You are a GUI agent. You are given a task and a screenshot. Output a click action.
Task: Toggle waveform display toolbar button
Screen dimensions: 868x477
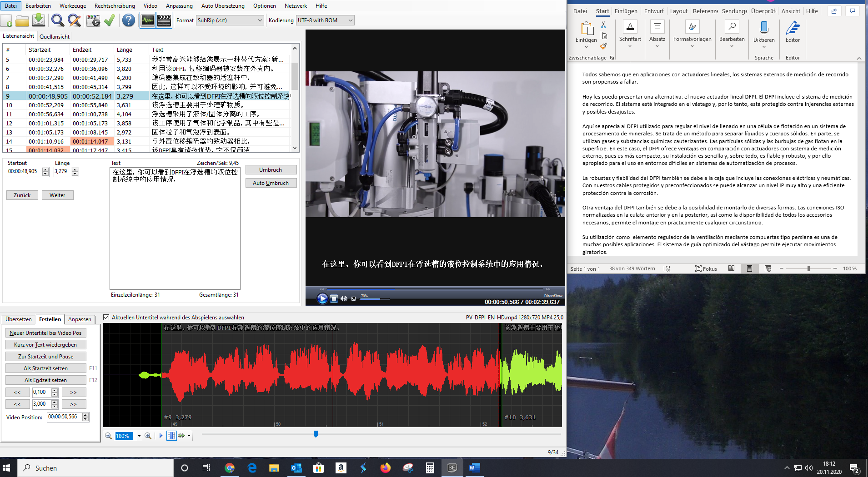pyautogui.click(x=148, y=20)
